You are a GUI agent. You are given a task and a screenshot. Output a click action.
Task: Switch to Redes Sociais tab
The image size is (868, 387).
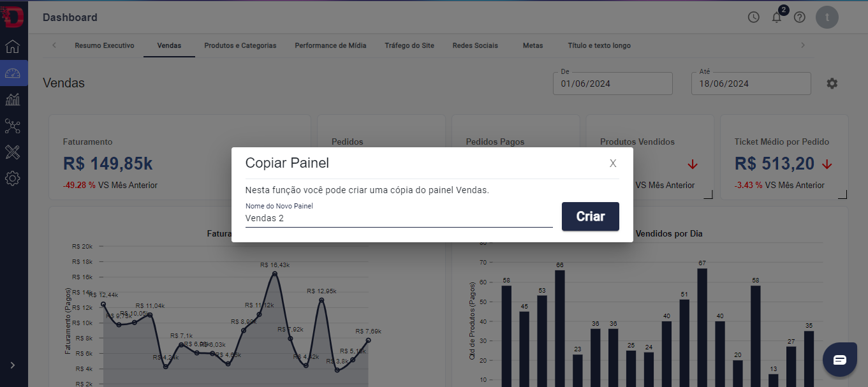coord(475,45)
